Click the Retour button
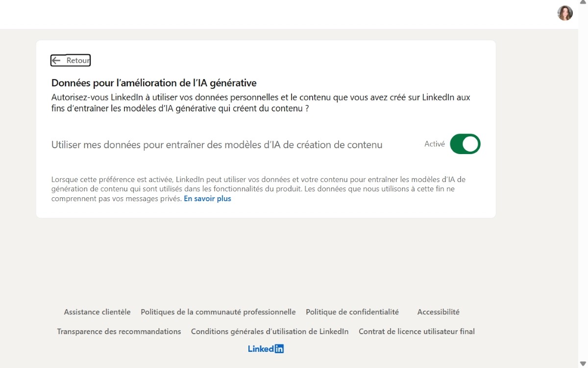 pos(70,60)
